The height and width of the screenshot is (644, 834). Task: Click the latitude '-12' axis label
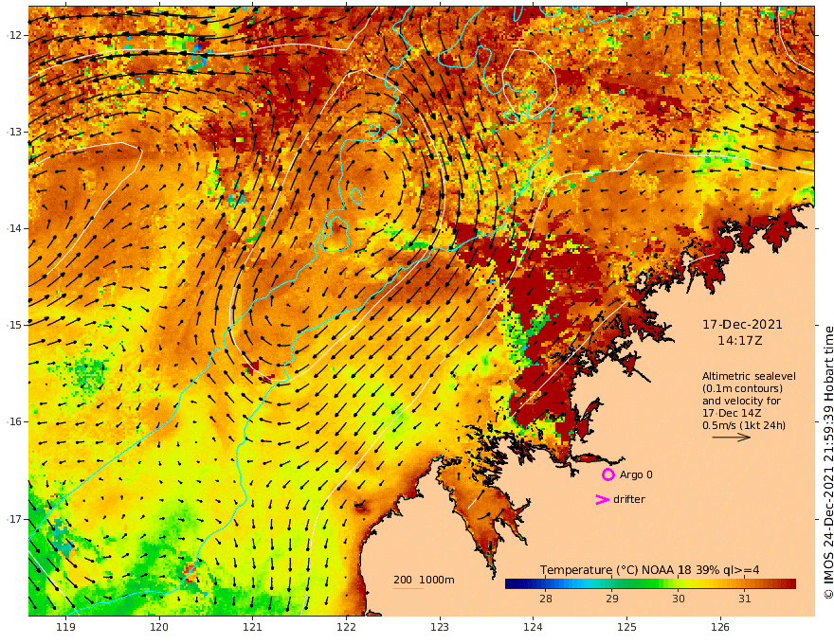(14, 35)
